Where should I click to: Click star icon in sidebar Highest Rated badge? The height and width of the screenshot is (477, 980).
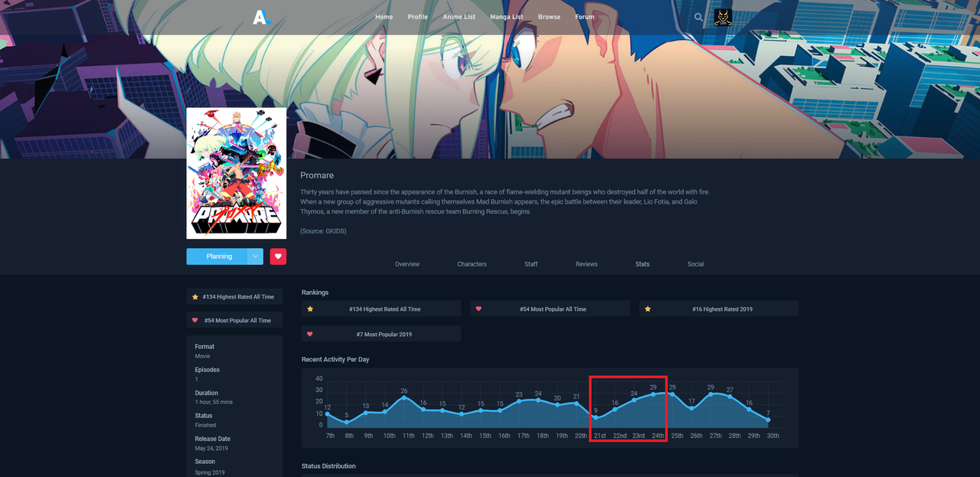(195, 296)
